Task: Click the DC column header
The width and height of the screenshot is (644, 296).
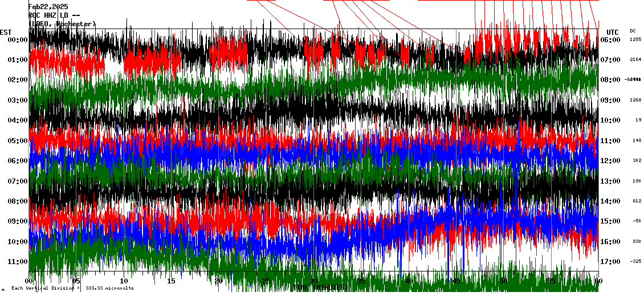Action: (x=633, y=31)
